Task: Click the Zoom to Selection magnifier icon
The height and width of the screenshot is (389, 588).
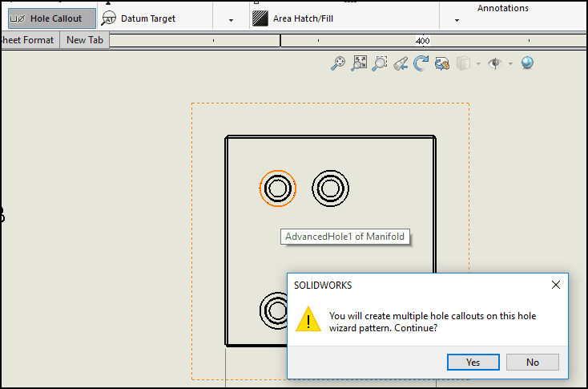Action: click(380, 63)
